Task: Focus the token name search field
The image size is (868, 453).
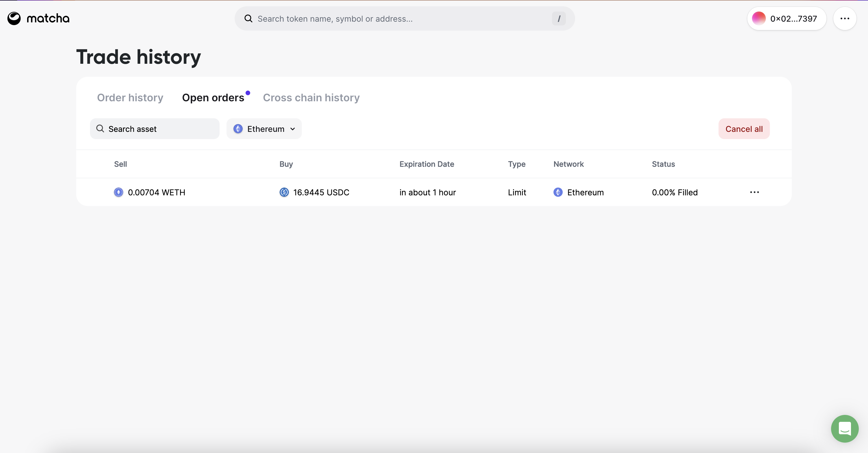Action: [401, 18]
